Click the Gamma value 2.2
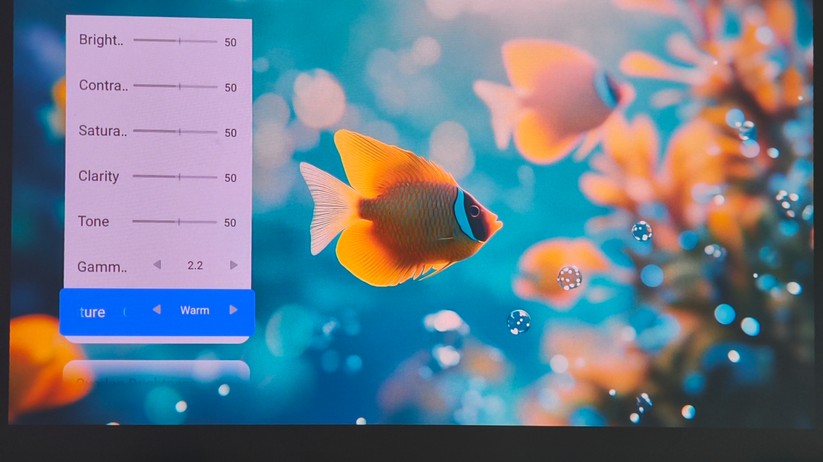The image size is (823, 462). (195, 266)
